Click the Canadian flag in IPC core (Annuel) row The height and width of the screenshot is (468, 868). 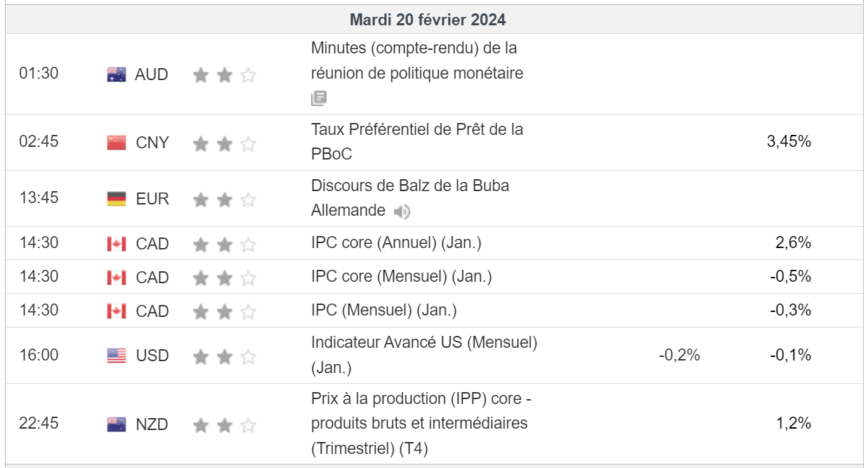[x=117, y=244]
